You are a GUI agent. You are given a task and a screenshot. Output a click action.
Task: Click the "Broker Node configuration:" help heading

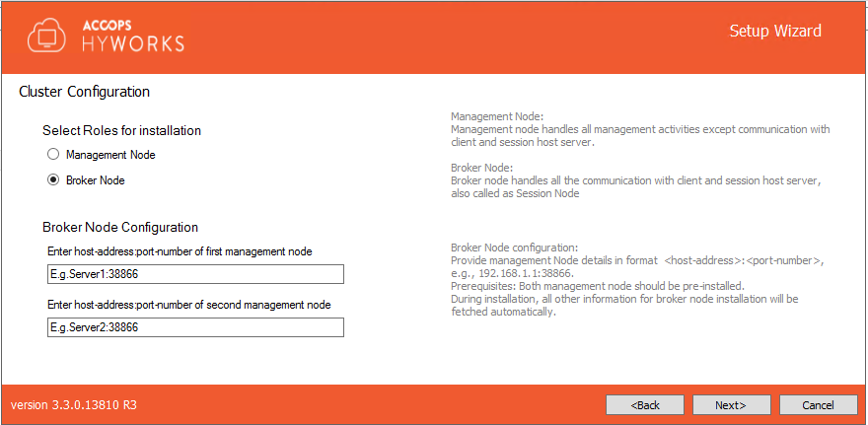click(x=514, y=248)
